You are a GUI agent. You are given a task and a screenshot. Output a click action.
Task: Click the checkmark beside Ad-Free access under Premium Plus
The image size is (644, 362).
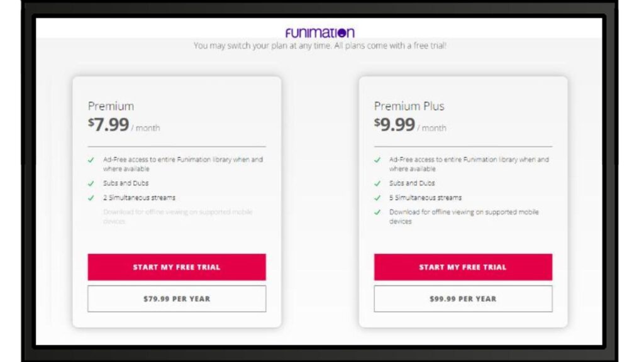click(x=378, y=160)
